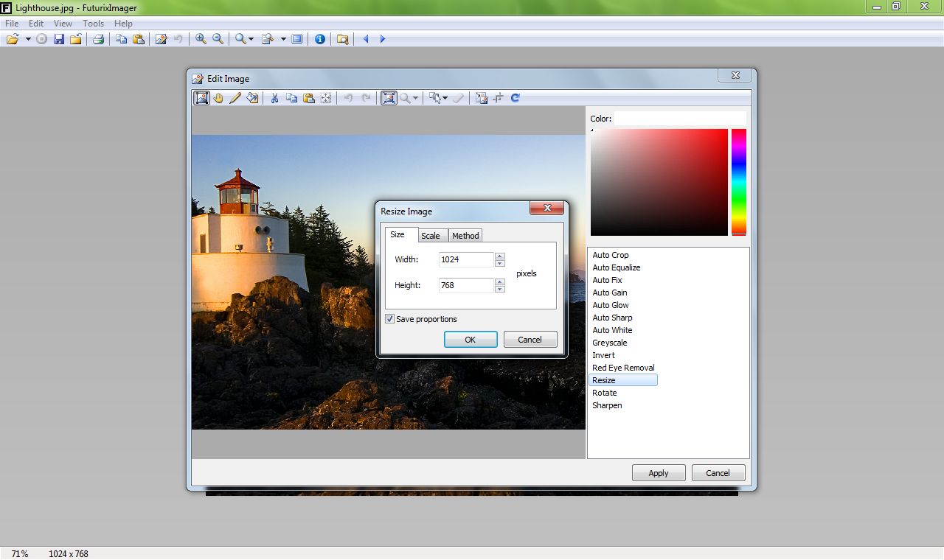Select the Hand pan tool

(x=218, y=98)
